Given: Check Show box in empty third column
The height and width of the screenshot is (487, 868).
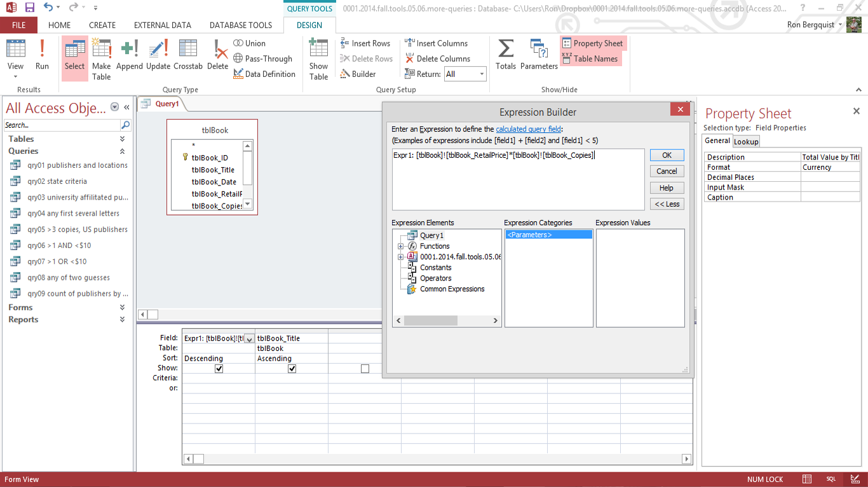Looking at the screenshot, I should coord(365,369).
